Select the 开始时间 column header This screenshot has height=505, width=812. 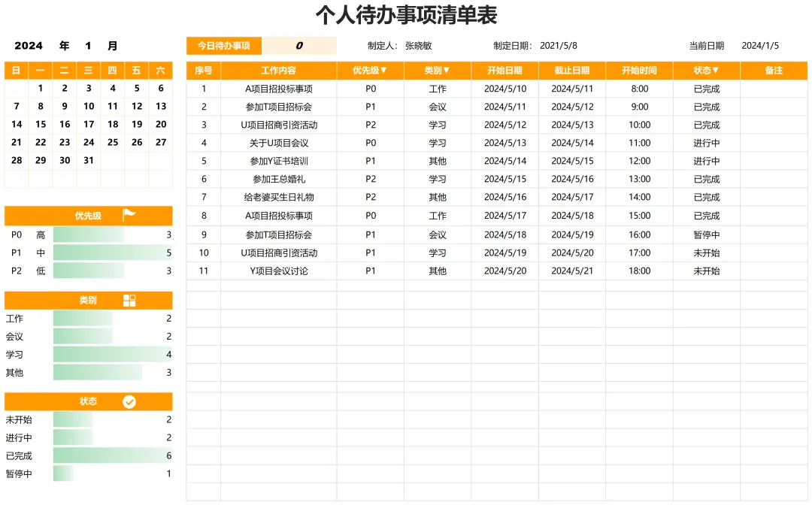[x=640, y=71]
